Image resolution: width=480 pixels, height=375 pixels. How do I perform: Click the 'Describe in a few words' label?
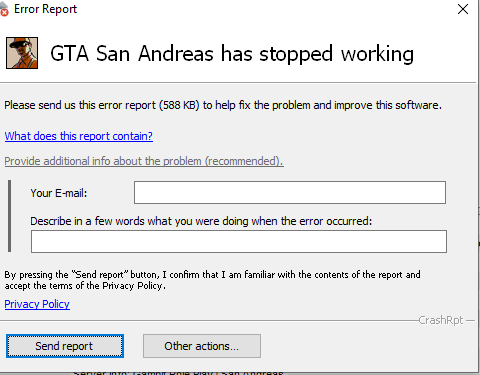click(201, 221)
